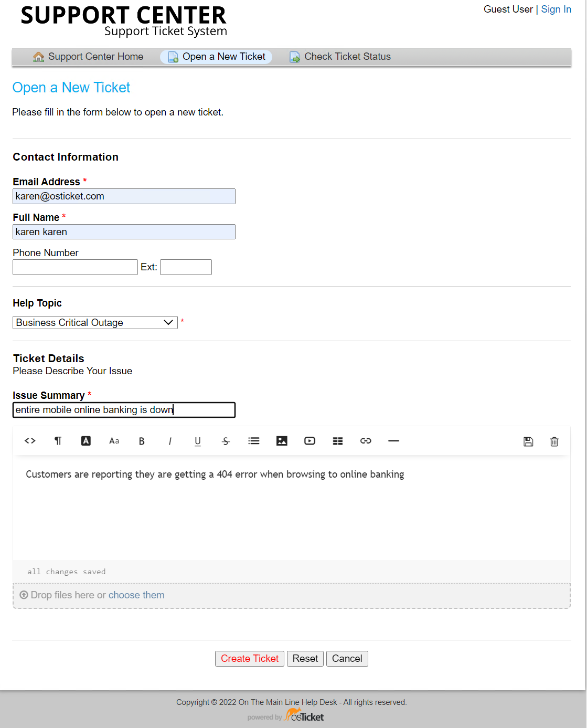Insert a horizontal rule in editor
This screenshot has height=728, width=587.
(393, 441)
